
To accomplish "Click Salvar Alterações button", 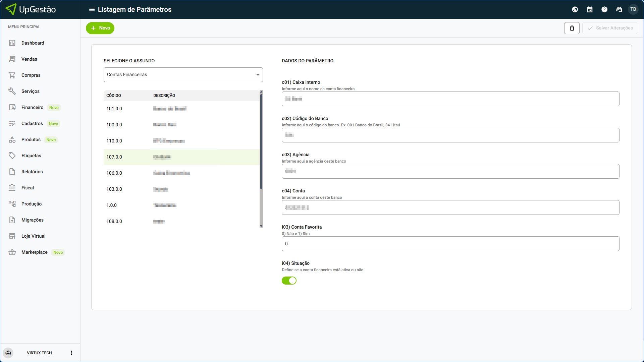I will pos(610,28).
